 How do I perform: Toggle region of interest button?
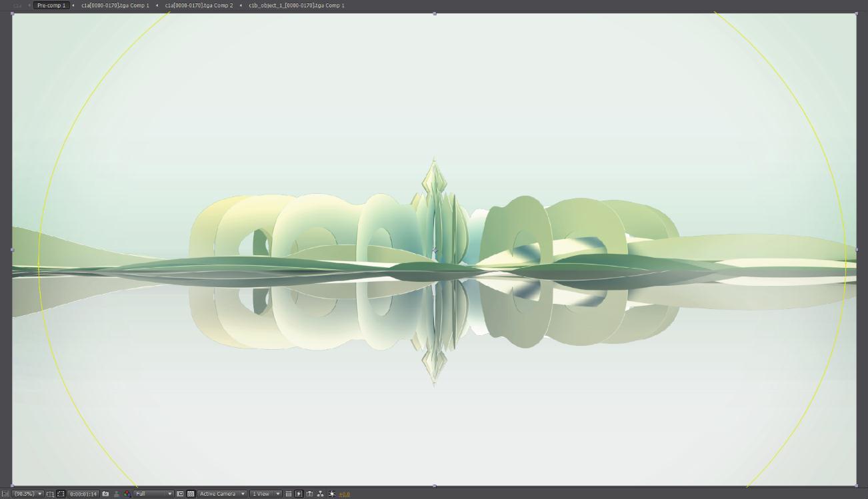[180, 494]
